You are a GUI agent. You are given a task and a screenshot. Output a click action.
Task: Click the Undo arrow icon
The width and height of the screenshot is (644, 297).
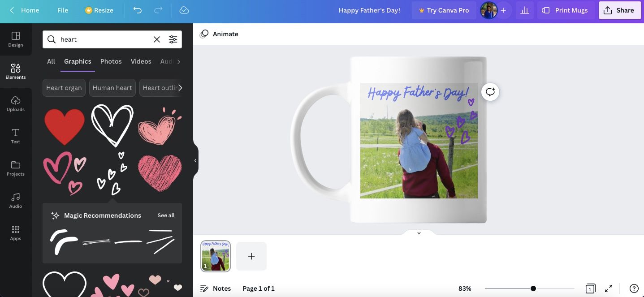pyautogui.click(x=138, y=10)
